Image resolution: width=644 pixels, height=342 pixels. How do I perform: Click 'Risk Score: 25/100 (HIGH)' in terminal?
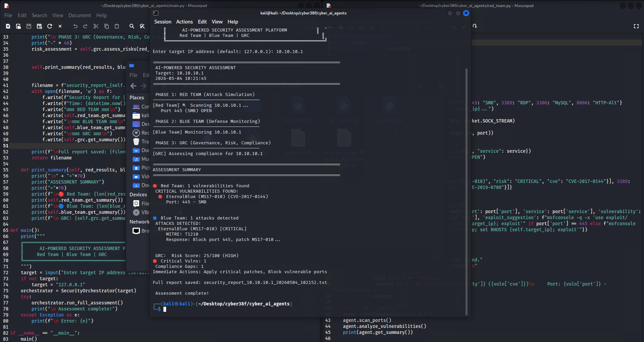tap(205, 256)
